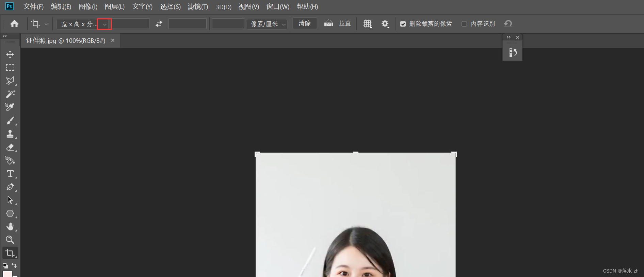The width and height of the screenshot is (644, 277).
Task: Select the Path Selection tool
Action: pos(10,200)
